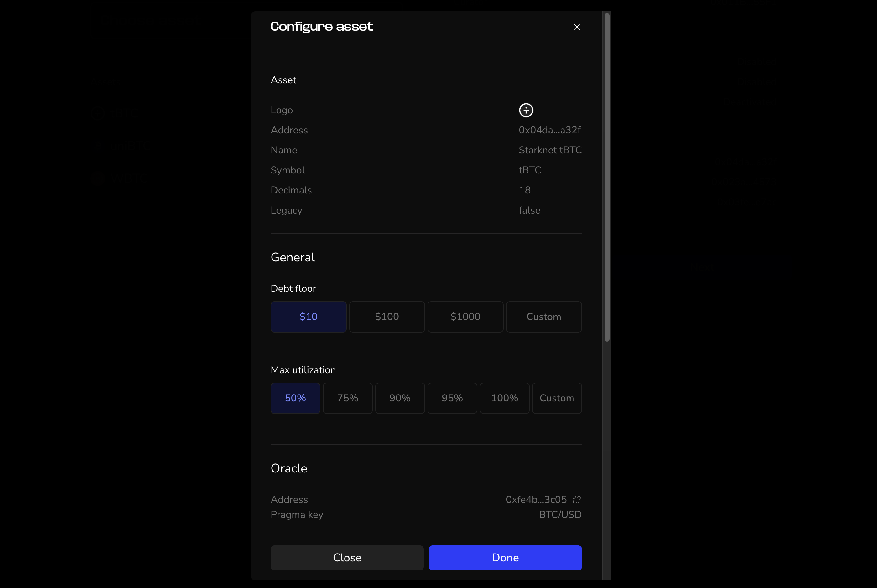Click the tBTC asset logo icon
877x588 pixels.
526,110
